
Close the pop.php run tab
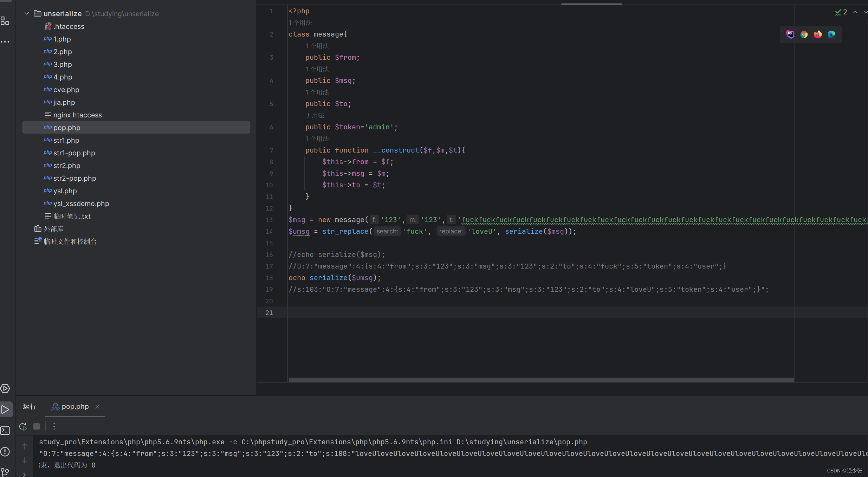pos(97,407)
